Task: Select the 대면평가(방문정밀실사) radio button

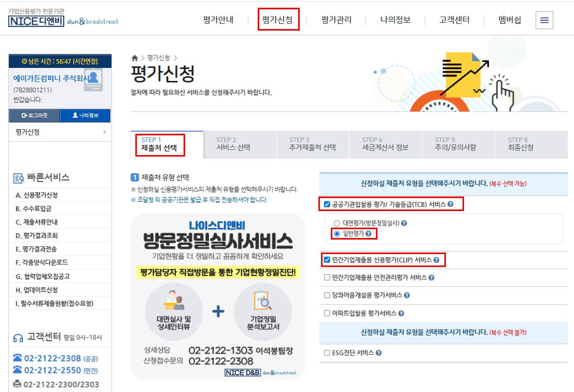Action: point(336,222)
